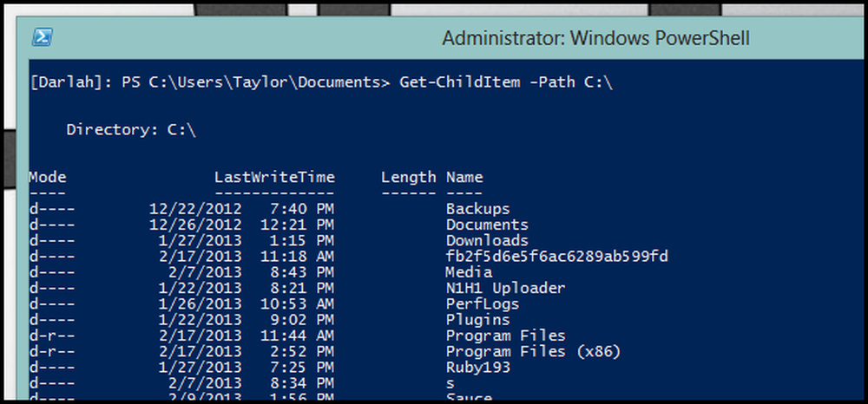Select the fb2f5d6e5f6ac6289ab599fd directory name
The width and height of the screenshot is (868, 404).
[x=557, y=257]
